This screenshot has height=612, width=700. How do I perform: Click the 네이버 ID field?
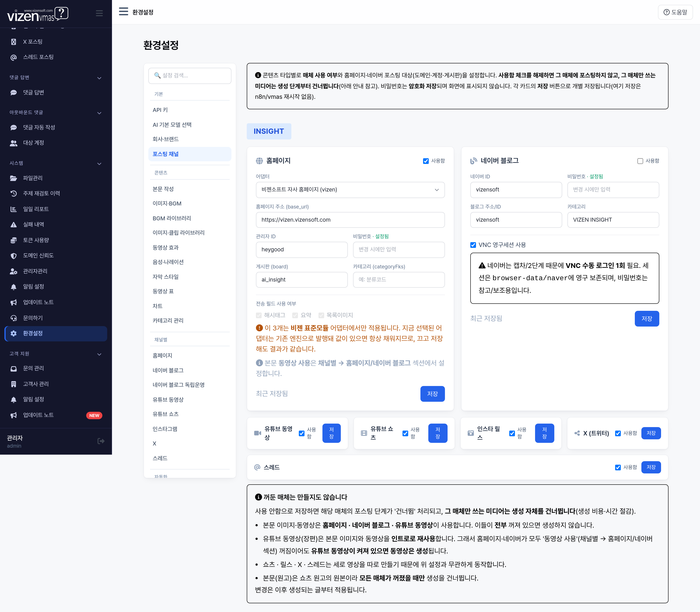[516, 190]
